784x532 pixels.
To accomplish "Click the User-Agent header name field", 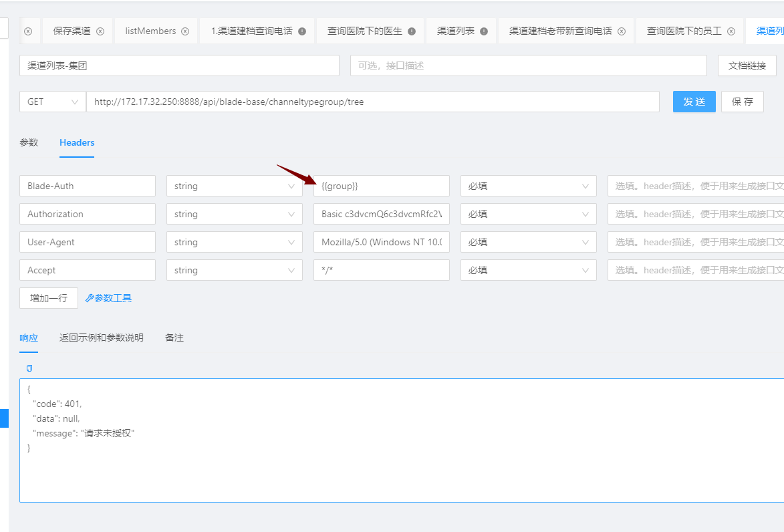I will coord(88,242).
